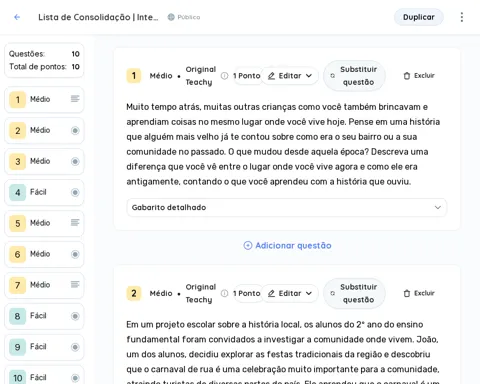
Task: Click essay-type lines icon on sidebar question 7
Action: click(x=75, y=285)
